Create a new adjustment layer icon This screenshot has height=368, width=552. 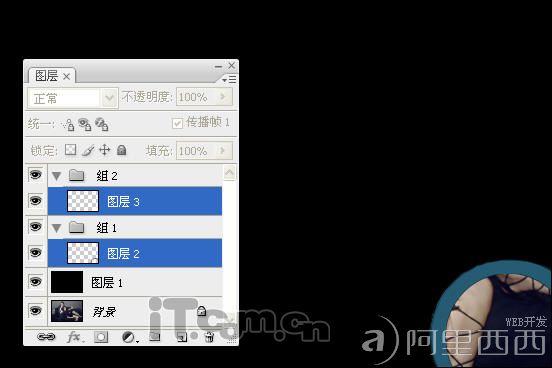129,337
